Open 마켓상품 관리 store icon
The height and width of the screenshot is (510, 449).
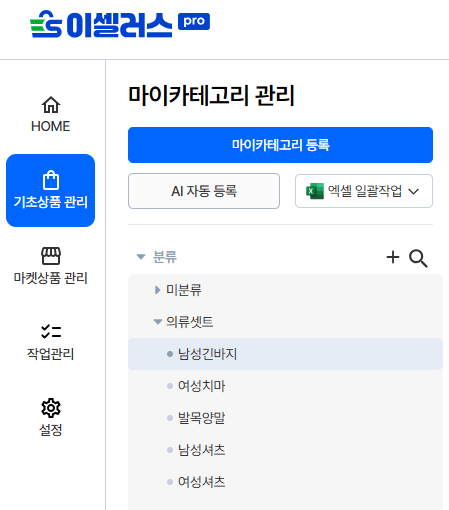point(51,256)
